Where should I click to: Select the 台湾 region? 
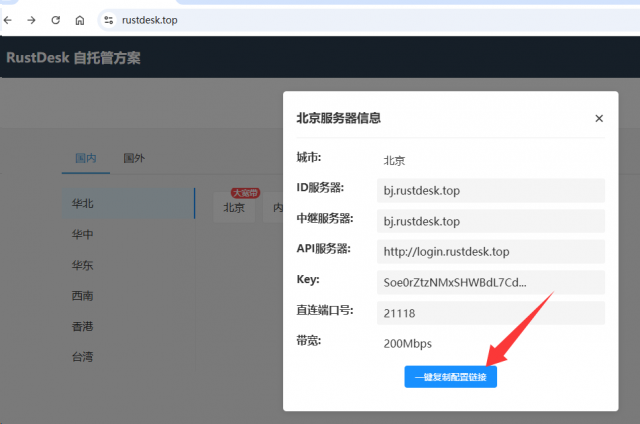coord(129,357)
